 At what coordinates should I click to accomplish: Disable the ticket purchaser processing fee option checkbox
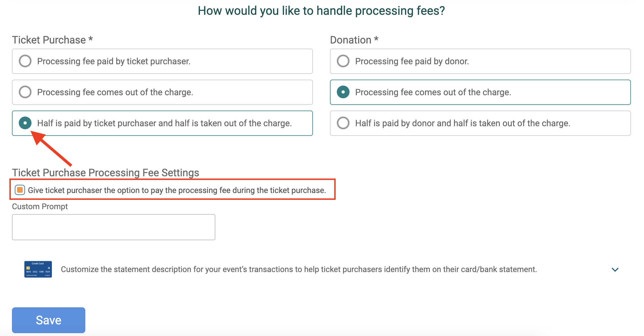(x=19, y=190)
